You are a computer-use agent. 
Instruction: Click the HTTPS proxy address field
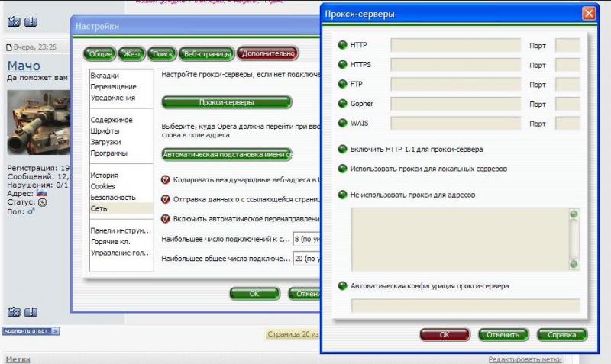[455, 65]
